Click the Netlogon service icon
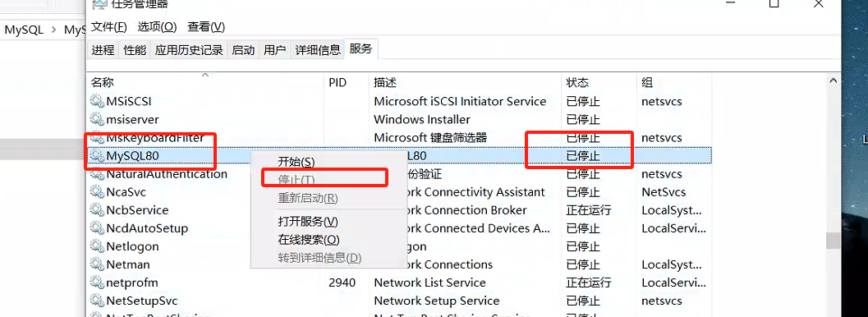868x317 pixels. [x=98, y=246]
